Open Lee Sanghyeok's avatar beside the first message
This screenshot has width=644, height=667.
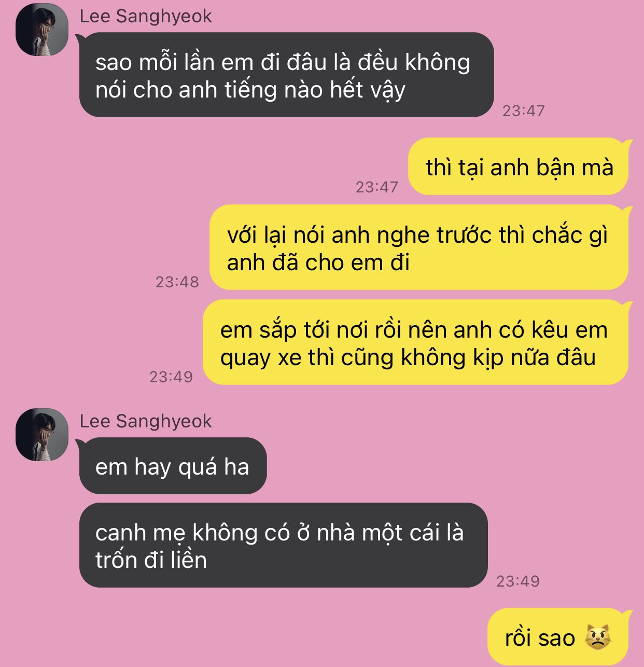[x=42, y=30]
